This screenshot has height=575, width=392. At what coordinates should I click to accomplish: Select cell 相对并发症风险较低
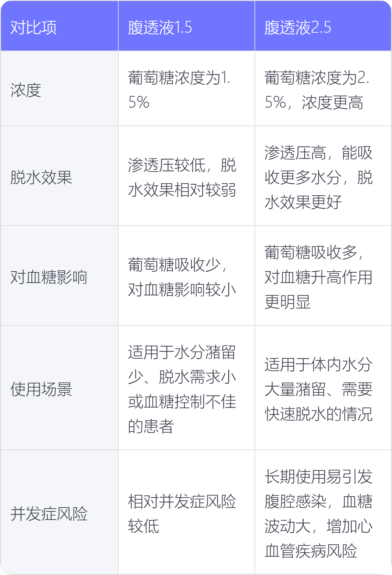coord(186,512)
